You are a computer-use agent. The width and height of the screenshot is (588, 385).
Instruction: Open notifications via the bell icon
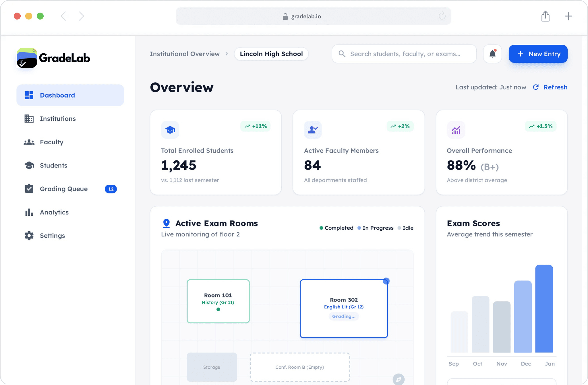point(492,54)
